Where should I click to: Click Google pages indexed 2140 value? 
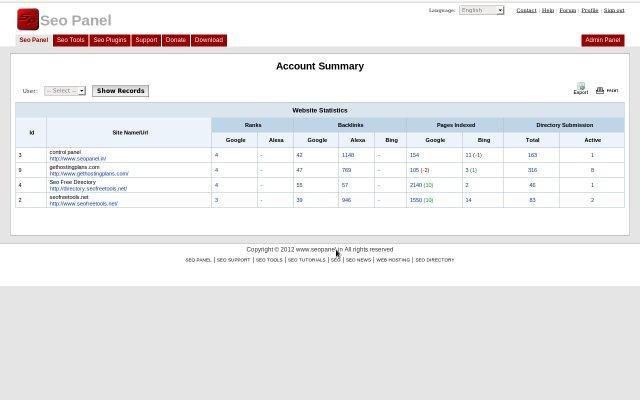pyautogui.click(x=416, y=185)
